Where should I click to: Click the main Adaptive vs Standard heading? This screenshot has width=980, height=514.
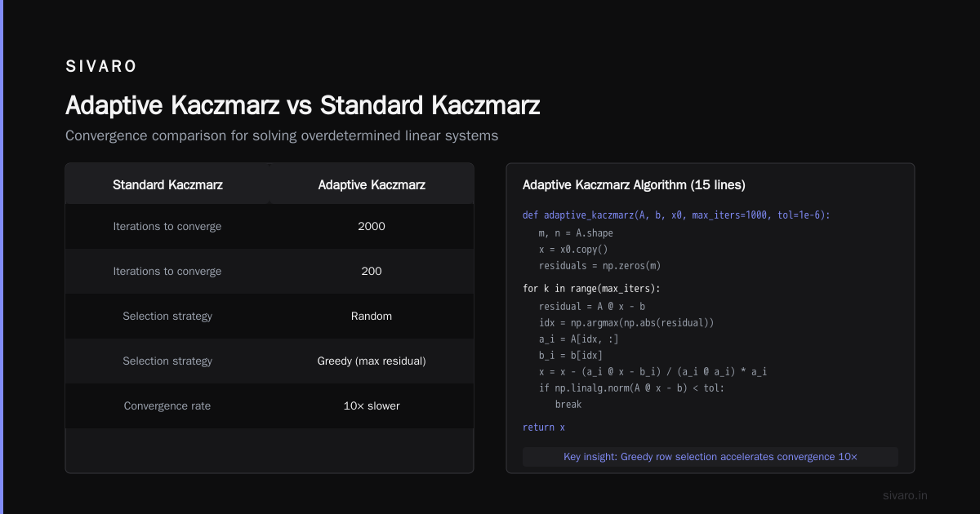click(x=303, y=106)
